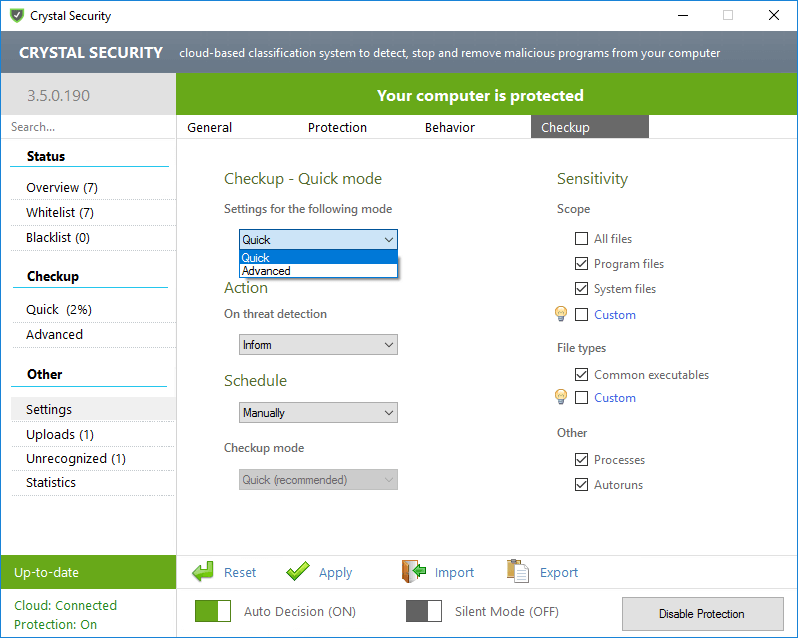Enable the File types Custom checkbox
798x638 pixels.
581,397
